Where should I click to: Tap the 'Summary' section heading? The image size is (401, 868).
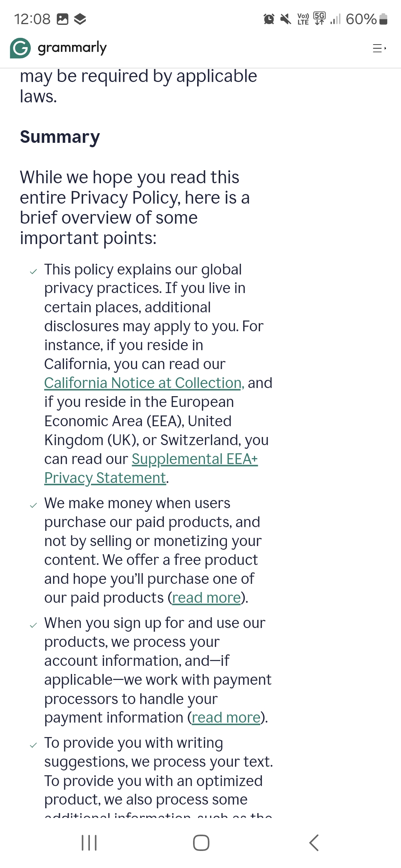pyautogui.click(x=60, y=137)
